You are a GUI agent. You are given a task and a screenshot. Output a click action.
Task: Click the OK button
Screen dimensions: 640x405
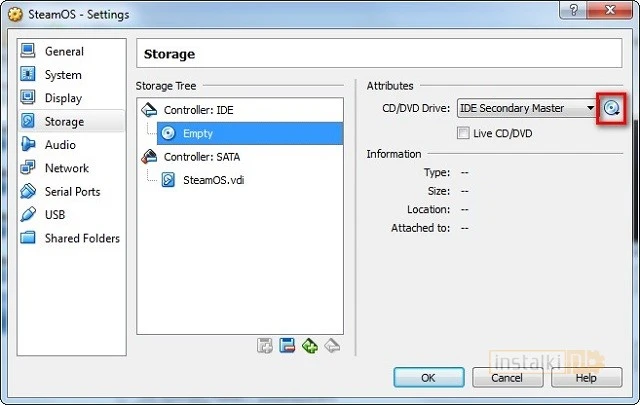click(428, 378)
